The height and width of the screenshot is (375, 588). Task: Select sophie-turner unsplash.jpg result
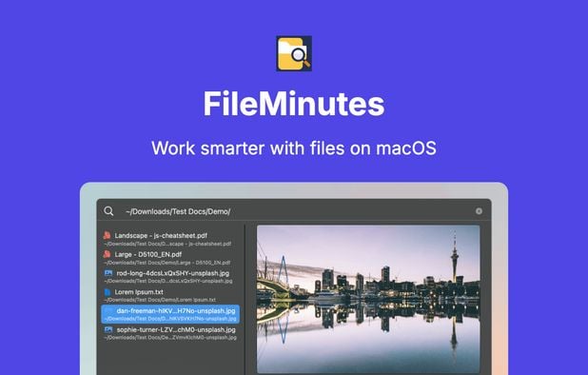click(170, 333)
